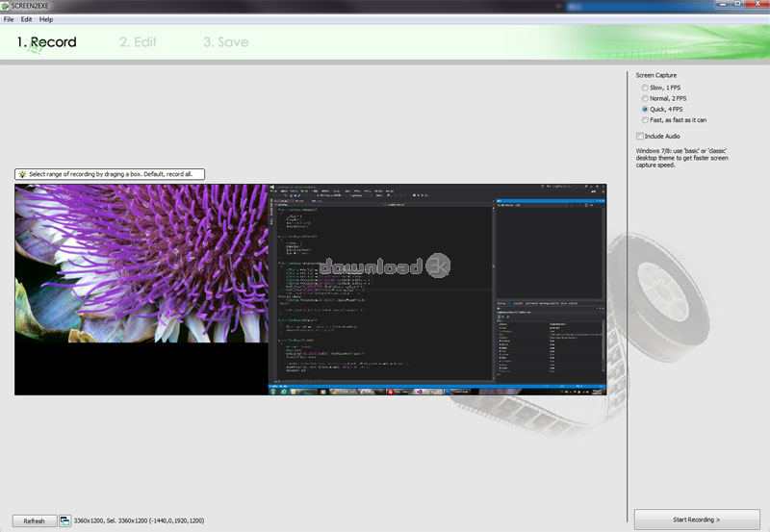Screen dimensions: 770x532
Task: Click the SCREEN2EXE title bar app icon
Action: [7, 6]
